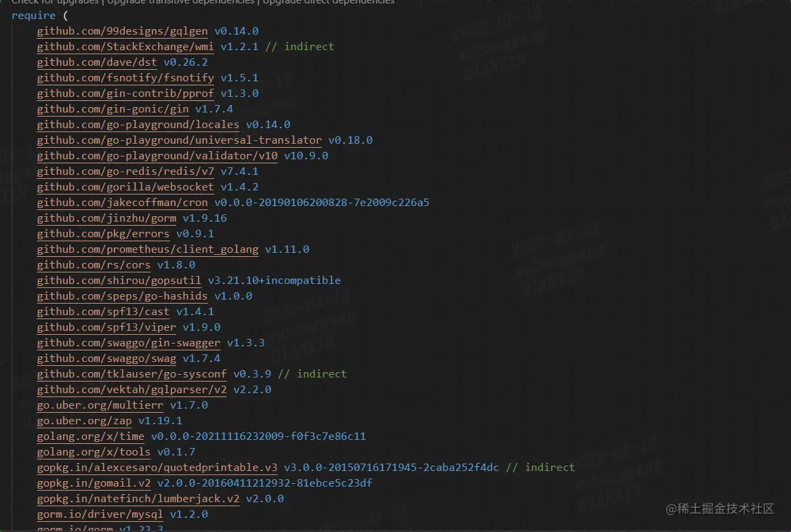The image size is (791, 532).
Task: Click gopsutil version v3.21.10+incompatible
Action: click(275, 281)
